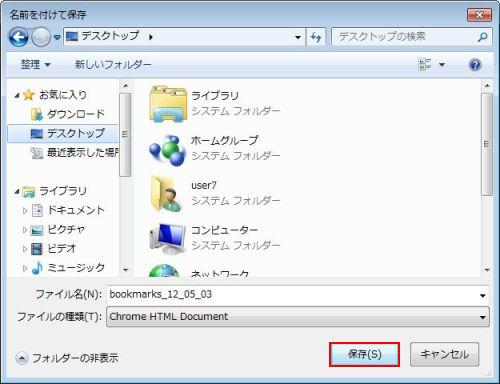Click the greyed forward navigation arrow
500x384 pixels.
41,37
